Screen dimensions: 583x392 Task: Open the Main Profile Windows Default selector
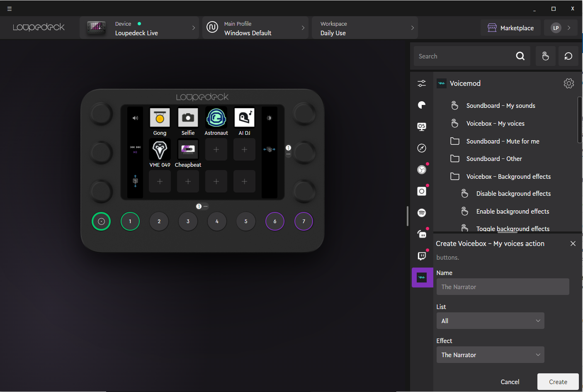255,28
